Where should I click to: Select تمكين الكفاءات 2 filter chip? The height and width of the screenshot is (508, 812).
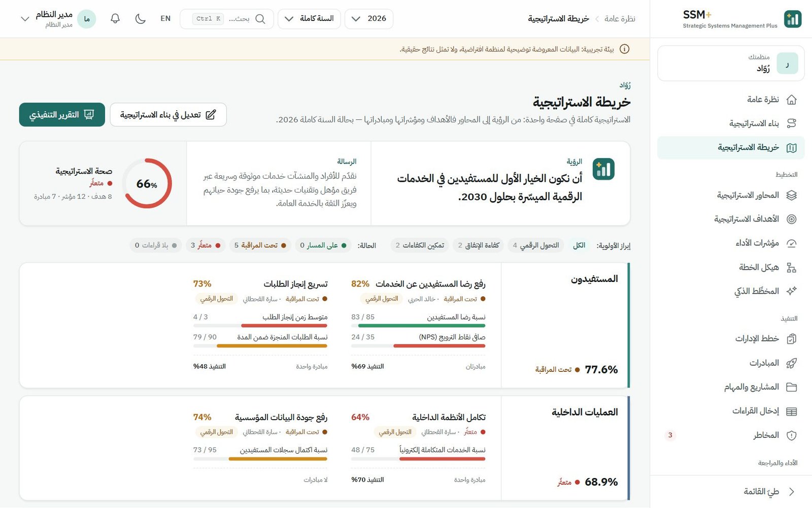[420, 245]
